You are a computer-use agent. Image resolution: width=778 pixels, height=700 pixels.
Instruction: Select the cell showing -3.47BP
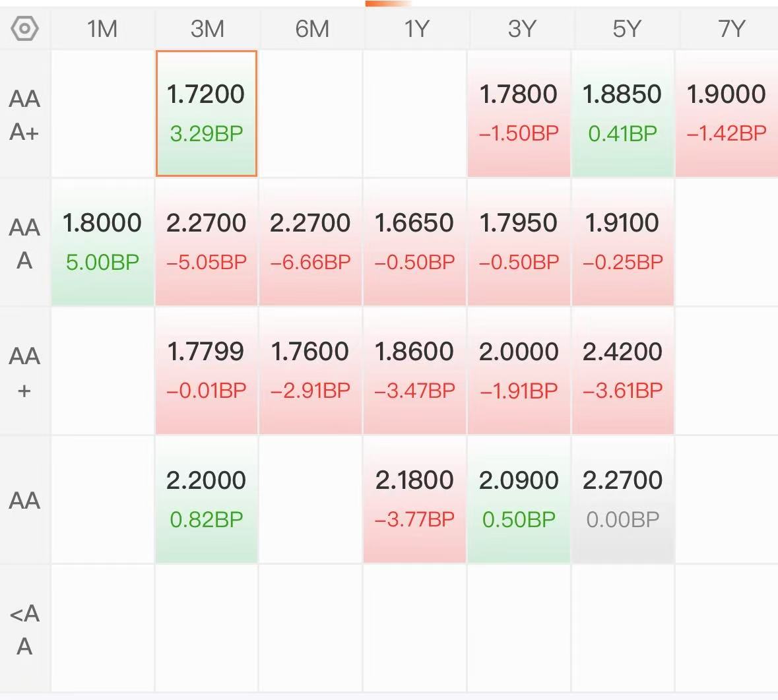(x=414, y=371)
